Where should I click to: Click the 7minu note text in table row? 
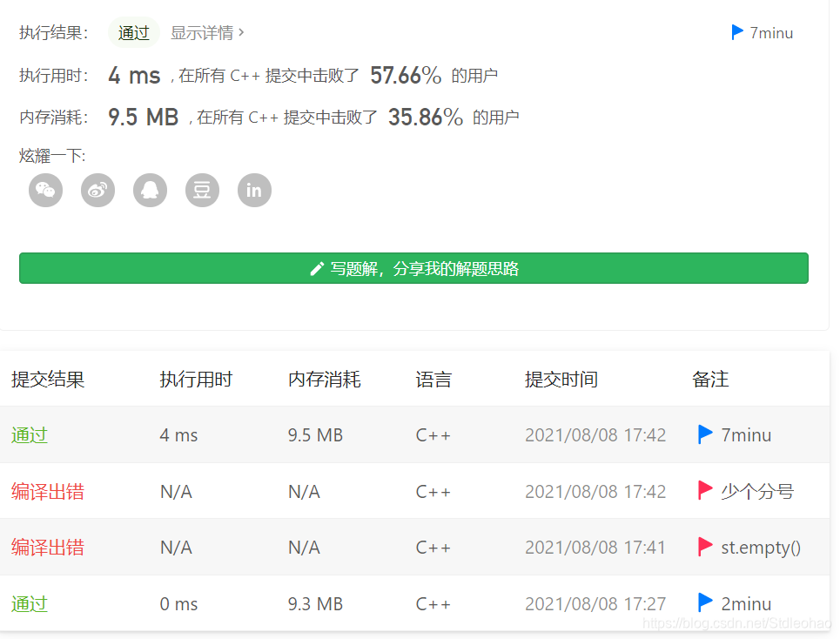746,435
